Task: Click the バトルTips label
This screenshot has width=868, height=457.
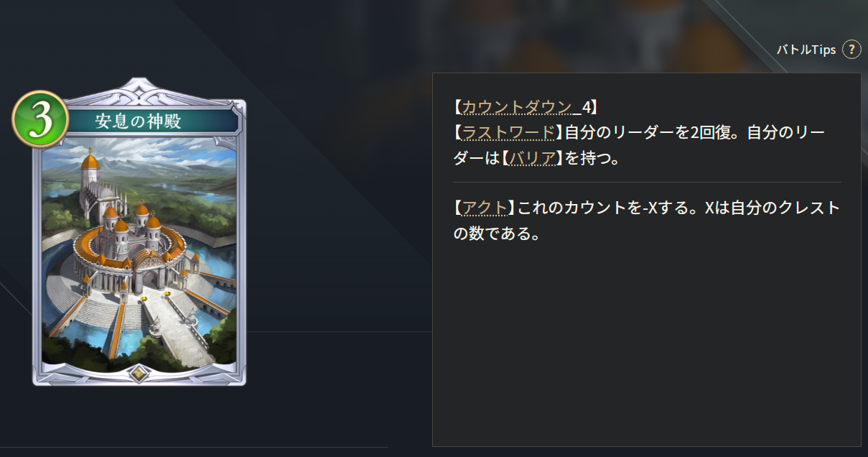Action: click(806, 50)
